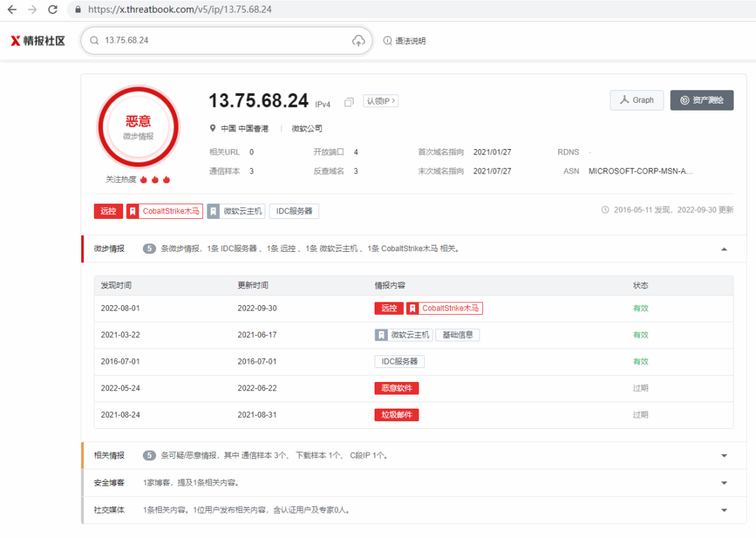Click the clock icon beside the 2016-05-11 discovery date
Image resolution: width=756 pixels, height=538 pixels.
605,210
